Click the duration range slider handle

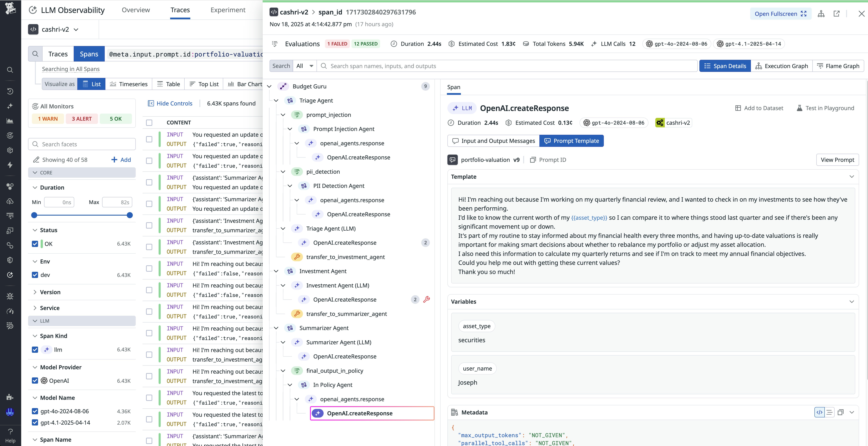pyautogui.click(x=34, y=215)
